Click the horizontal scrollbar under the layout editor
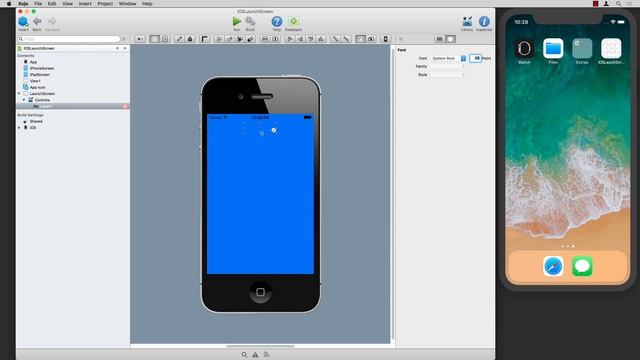640x360 pixels. tap(260, 346)
